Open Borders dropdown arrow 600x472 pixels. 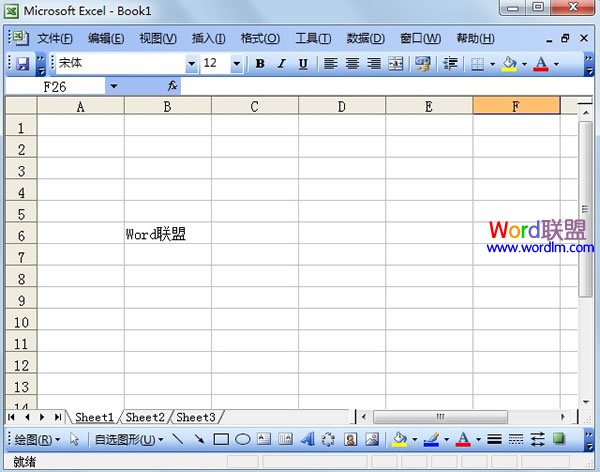[x=492, y=64]
